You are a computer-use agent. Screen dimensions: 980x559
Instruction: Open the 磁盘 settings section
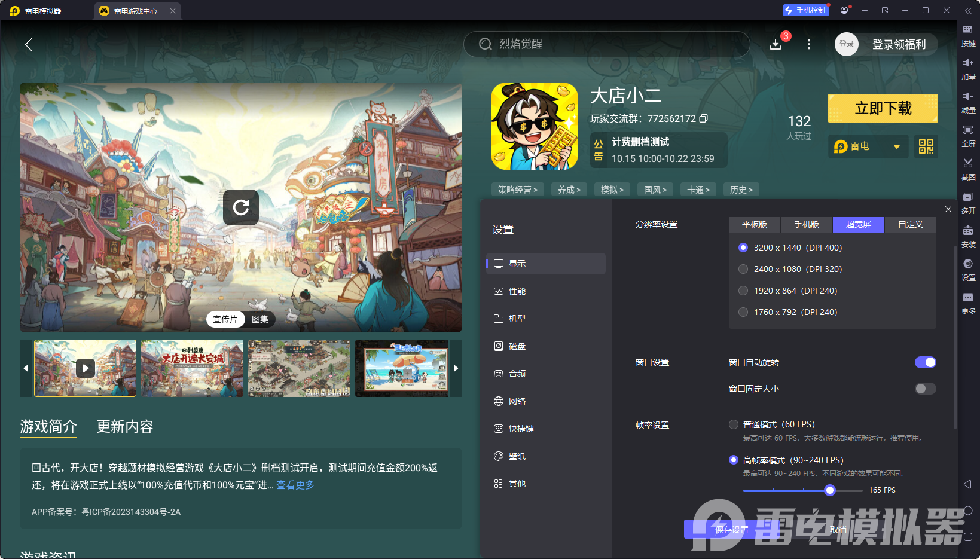[546, 346]
